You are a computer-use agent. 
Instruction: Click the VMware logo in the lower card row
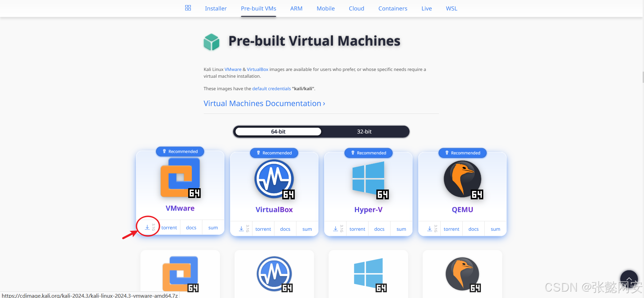[180, 274]
